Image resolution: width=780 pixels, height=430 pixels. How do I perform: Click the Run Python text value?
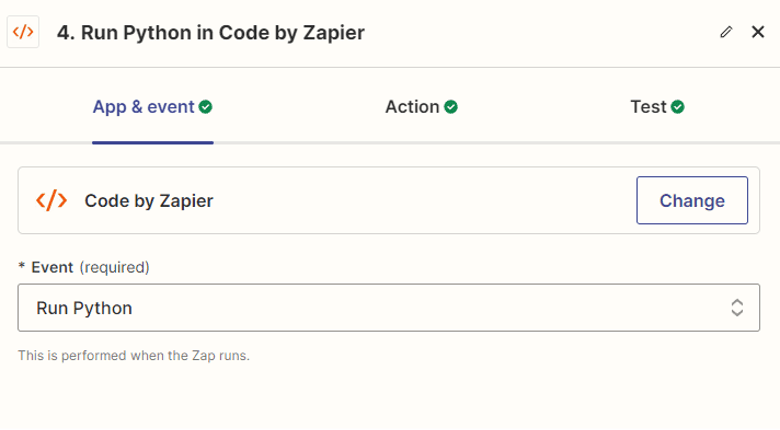(84, 308)
